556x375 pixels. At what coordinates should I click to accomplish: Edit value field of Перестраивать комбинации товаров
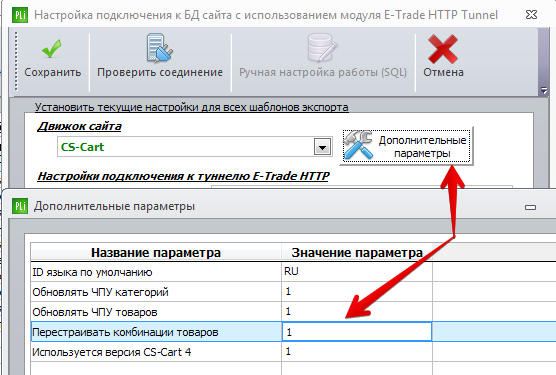[357, 332]
